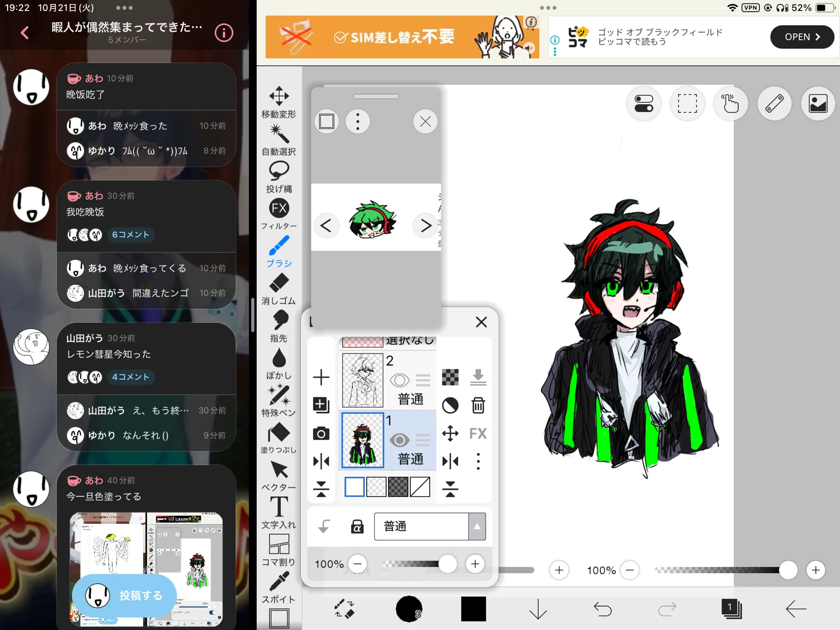The width and height of the screenshot is (840, 630).
Task: Open the 普通 blend mode dropdown
Action: pyautogui.click(x=430, y=526)
